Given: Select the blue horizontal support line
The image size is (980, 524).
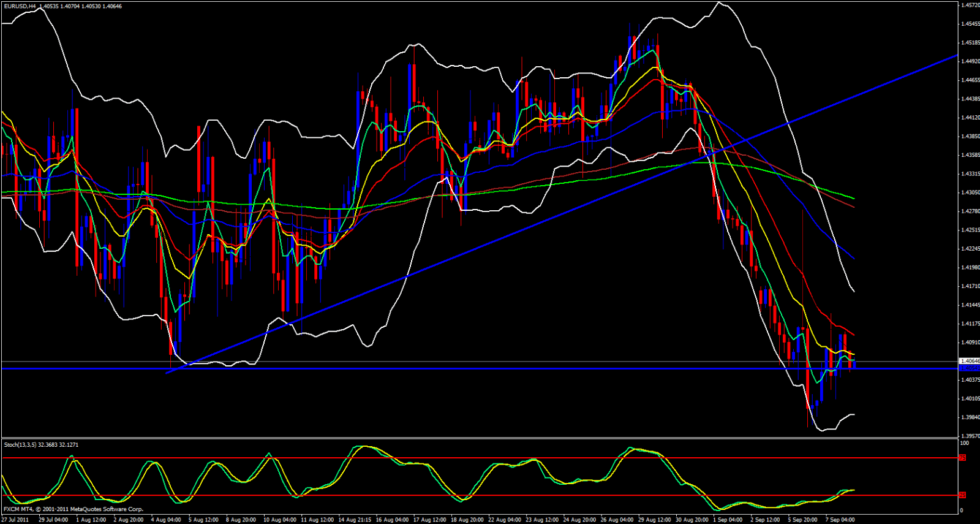Looking at the screenshot, I should (x=479, y=368).
